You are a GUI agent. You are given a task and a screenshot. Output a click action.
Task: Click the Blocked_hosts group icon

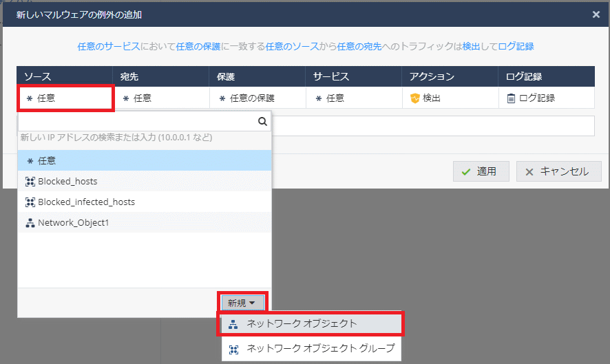coord(30,181)
